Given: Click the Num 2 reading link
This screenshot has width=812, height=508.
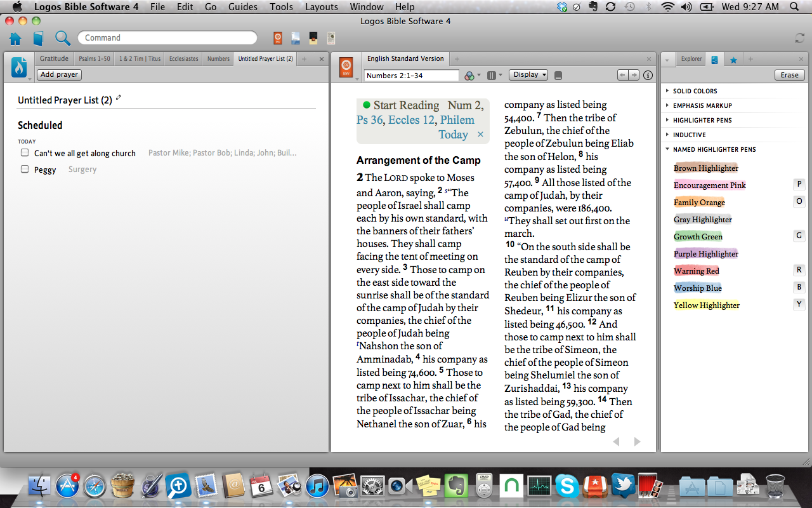Looking at the screenshot, I should coord(464,105).
